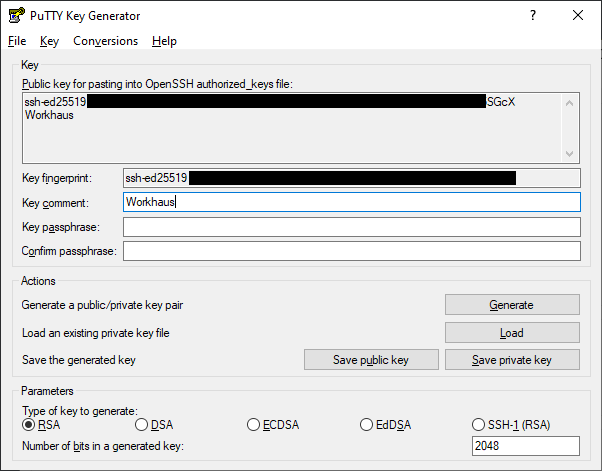Click the Key comment field containing Workhaus
Viewport: 602px width, 471px height.
tap(352, 202)
